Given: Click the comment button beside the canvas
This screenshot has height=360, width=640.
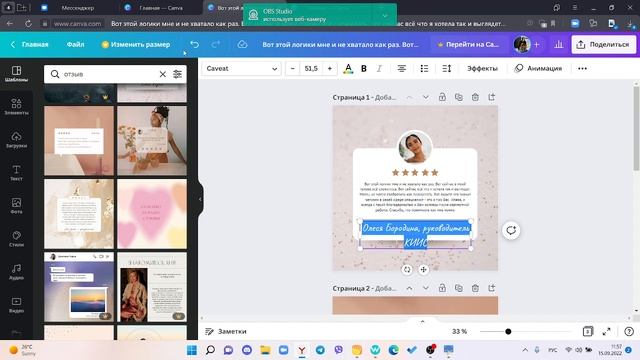Looking at the screenshot, I should point(511,230).
